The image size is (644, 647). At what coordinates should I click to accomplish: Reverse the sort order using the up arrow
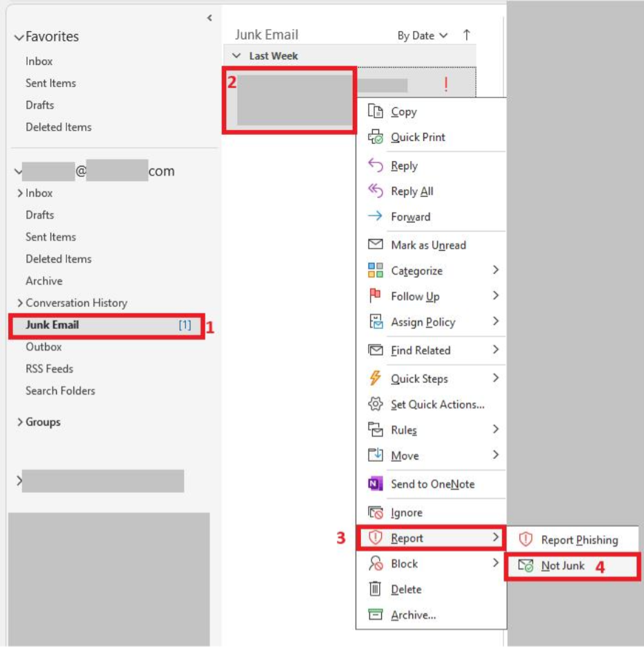pos(466,35)
